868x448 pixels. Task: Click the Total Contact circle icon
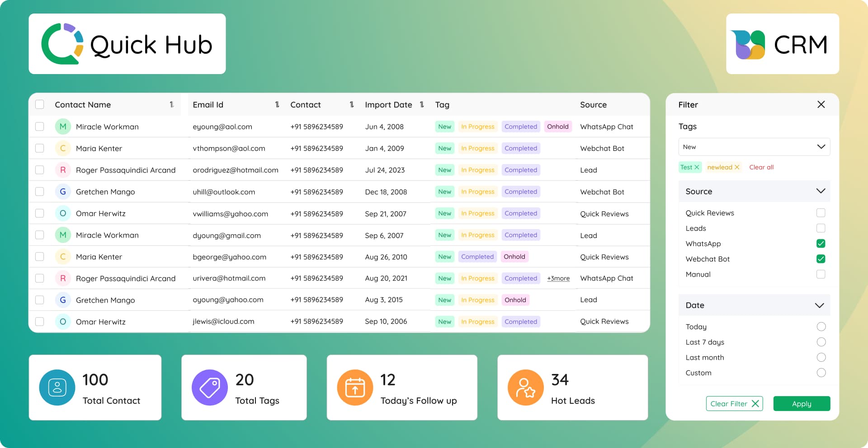[57, 387]
